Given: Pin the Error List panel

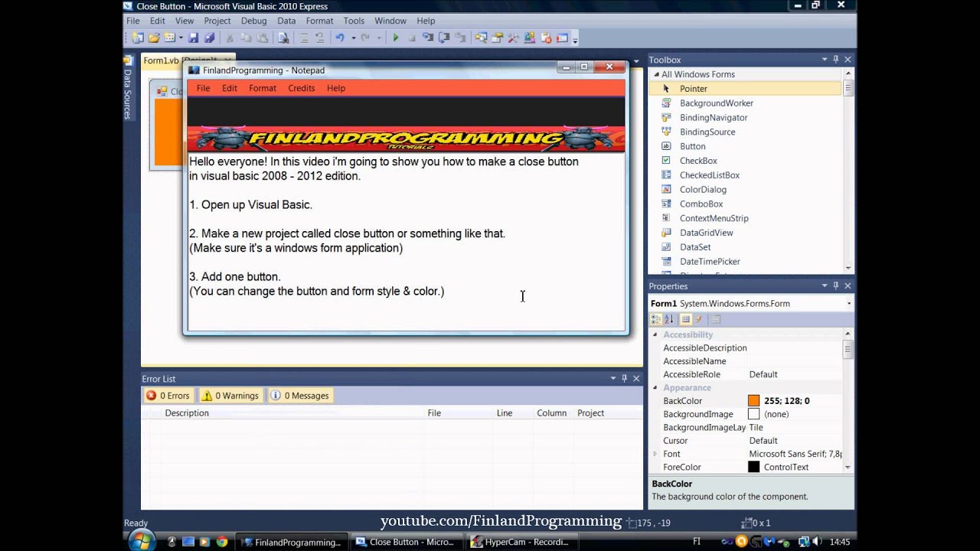Looking at the screenshot, I should tap(624, 379).
